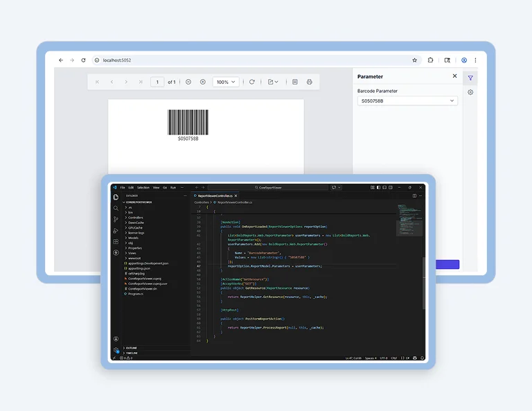
Task: Expand the Properties folder
Action: 133,248
